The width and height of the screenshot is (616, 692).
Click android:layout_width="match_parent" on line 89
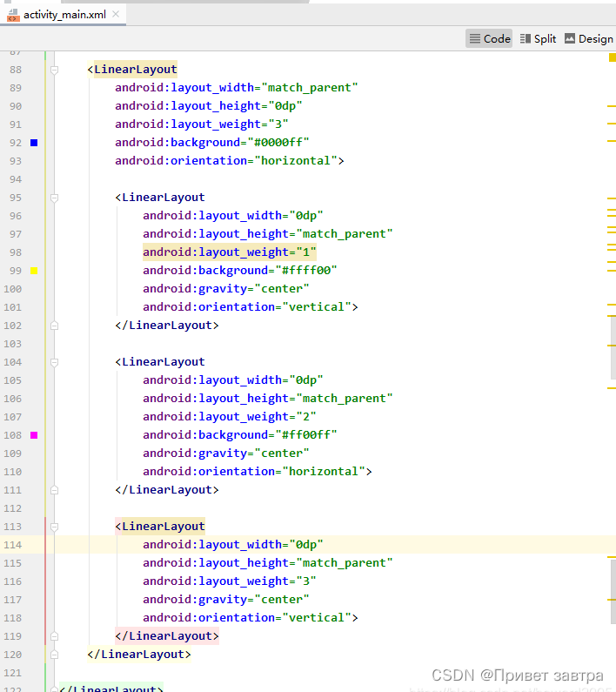click(236, 87)
